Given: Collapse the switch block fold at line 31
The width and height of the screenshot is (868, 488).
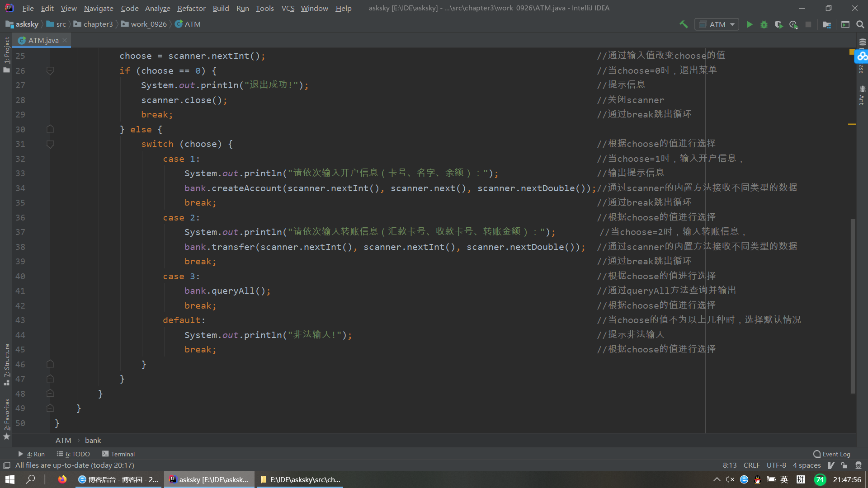Looking at the screenshot, I should click(x=50, y=144).
